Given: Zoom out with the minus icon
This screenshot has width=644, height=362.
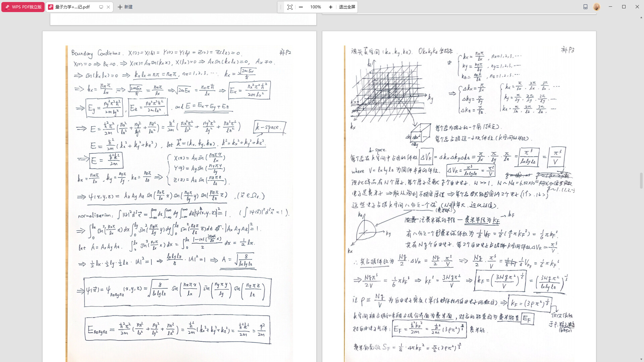Looking at the screenshot, I should coord(301,7).
